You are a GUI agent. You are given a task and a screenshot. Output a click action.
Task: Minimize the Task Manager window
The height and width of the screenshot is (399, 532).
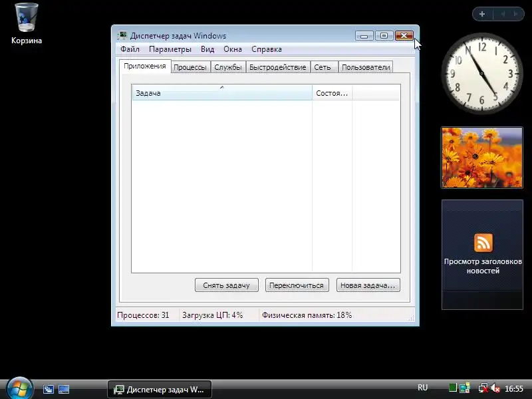364,36
